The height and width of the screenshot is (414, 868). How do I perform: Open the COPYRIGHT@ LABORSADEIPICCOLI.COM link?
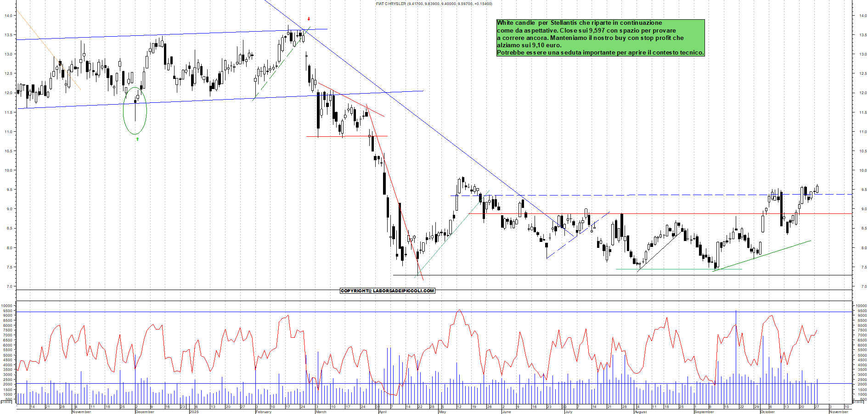pyautogui.click(x=387, y=291)
